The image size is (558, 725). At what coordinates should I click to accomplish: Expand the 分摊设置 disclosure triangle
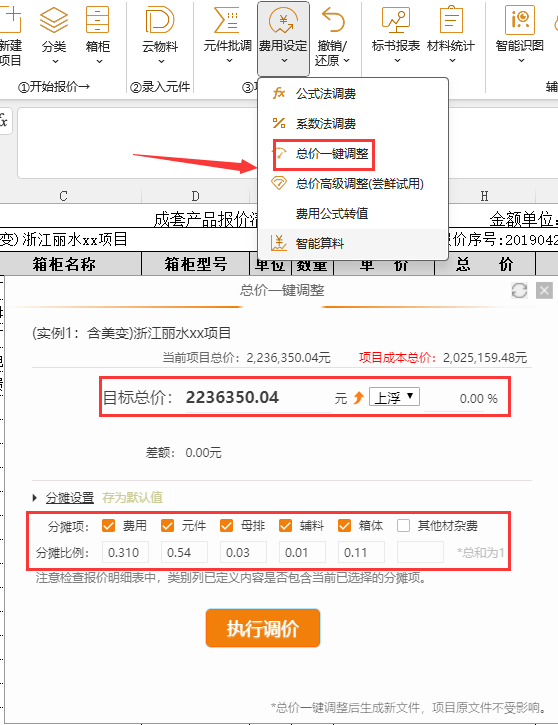[x=35, y=498]
